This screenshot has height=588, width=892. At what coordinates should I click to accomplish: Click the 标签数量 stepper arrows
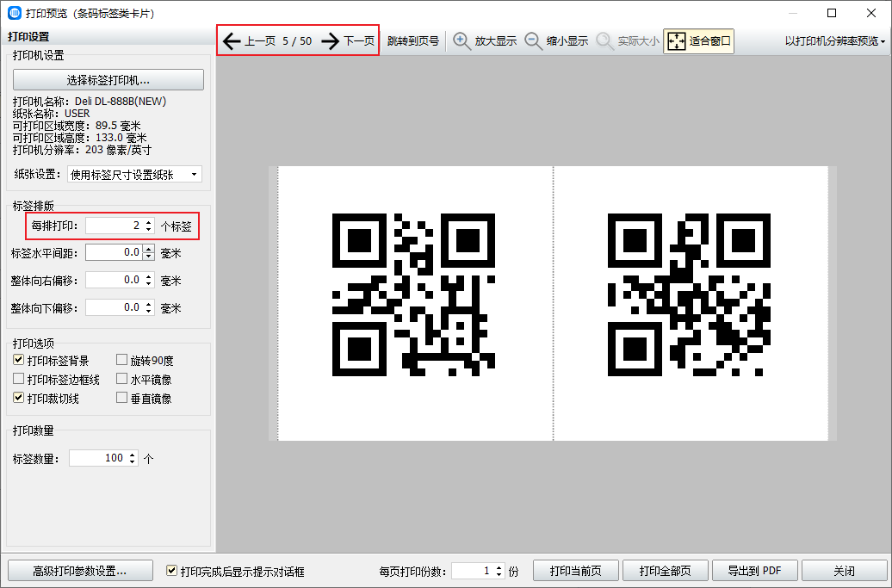tap(133, 458)
